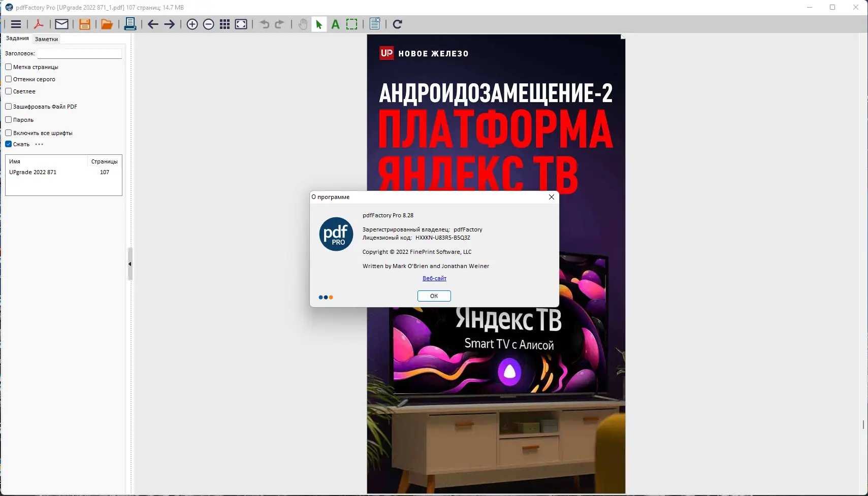Select the fit-to-window zoom icon
This screenshot has width=868, height=496.
(241, 24)
